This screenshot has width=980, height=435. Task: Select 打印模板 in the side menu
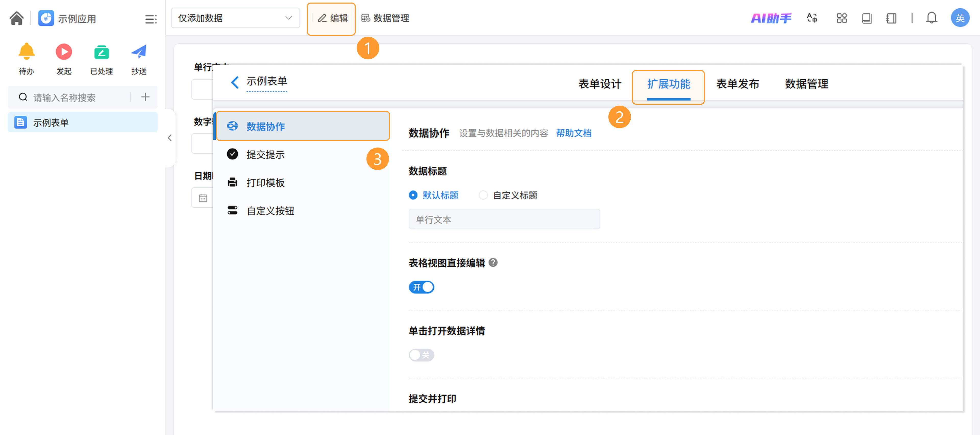click(265, 183)
